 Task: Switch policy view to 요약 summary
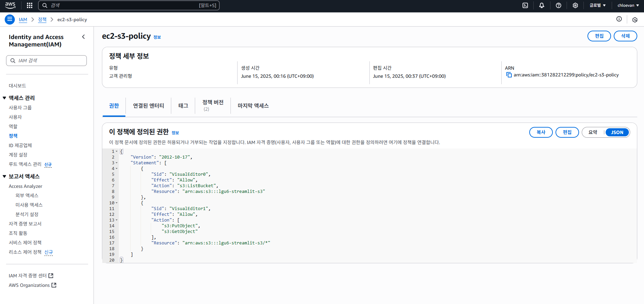click(593, 132)
